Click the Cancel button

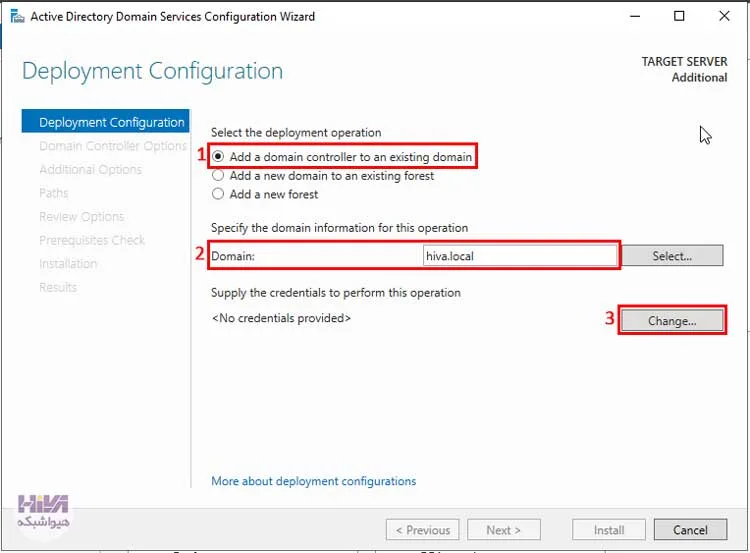(690, 530)
